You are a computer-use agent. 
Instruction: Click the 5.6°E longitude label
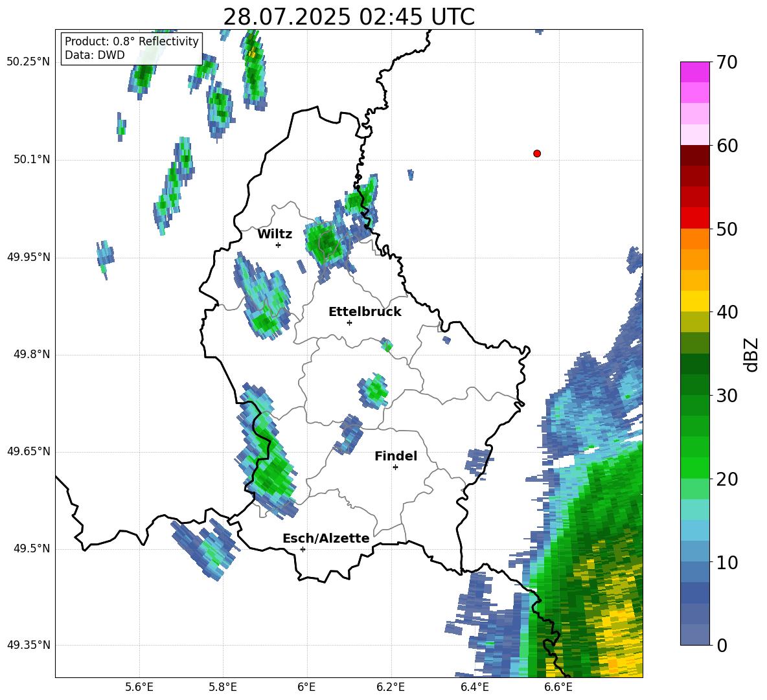pyautogui.click(x=139, y=688)
